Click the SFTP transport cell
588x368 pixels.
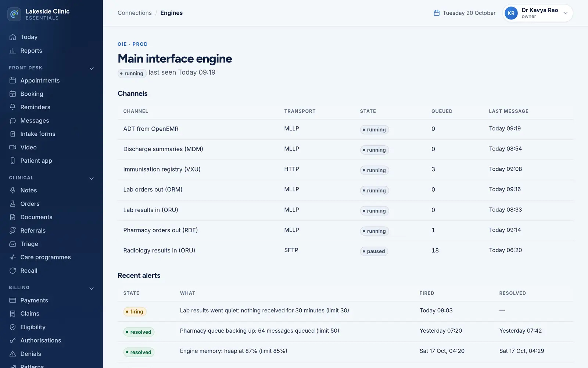pyautogui.click(x=291, y=250)
